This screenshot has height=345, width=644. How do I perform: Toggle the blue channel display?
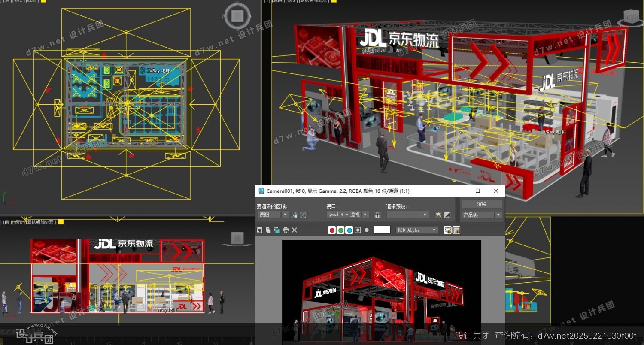(x=349, y=230)
